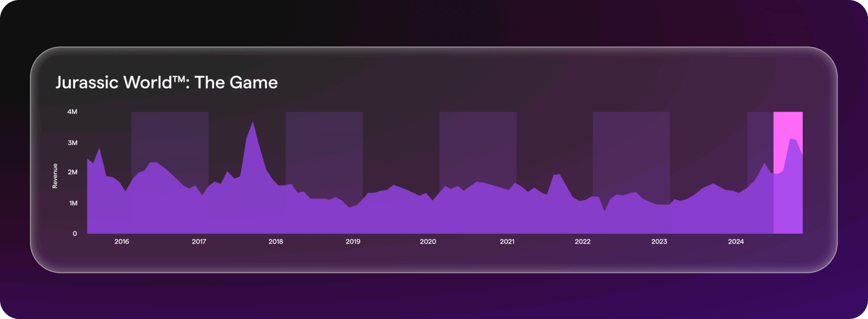
Task: Select the 2019 x-axis label
Action: 353,242
